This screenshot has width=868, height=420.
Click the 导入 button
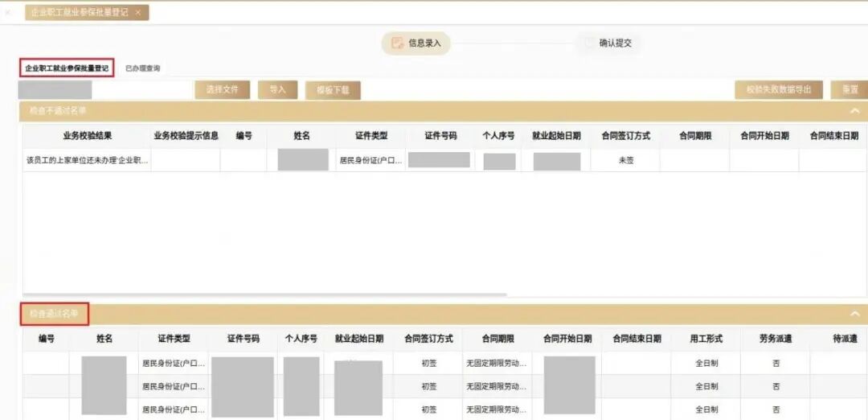click(x=278, y=90)
